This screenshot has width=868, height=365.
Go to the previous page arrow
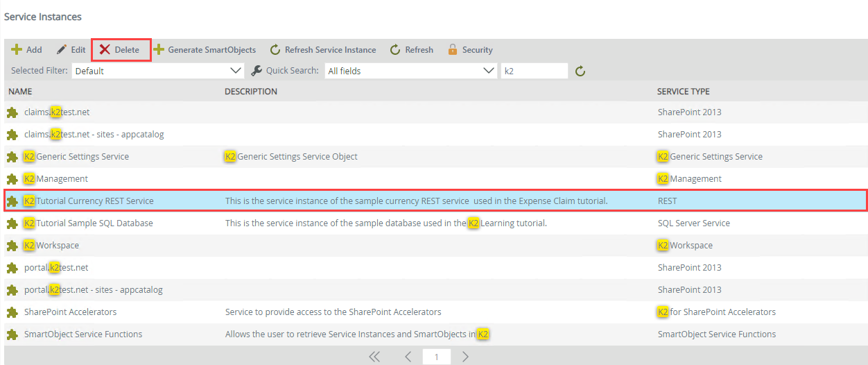408,357
